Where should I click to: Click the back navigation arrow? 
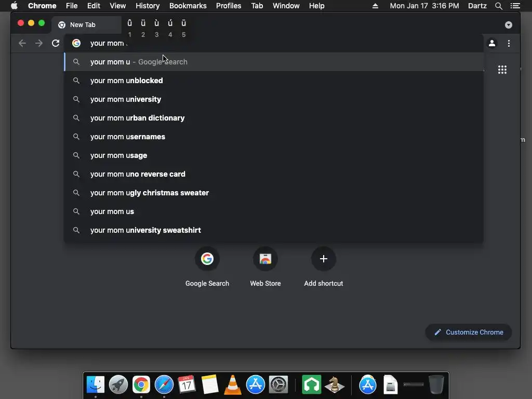pyautogui.click(x=22, y=43)
